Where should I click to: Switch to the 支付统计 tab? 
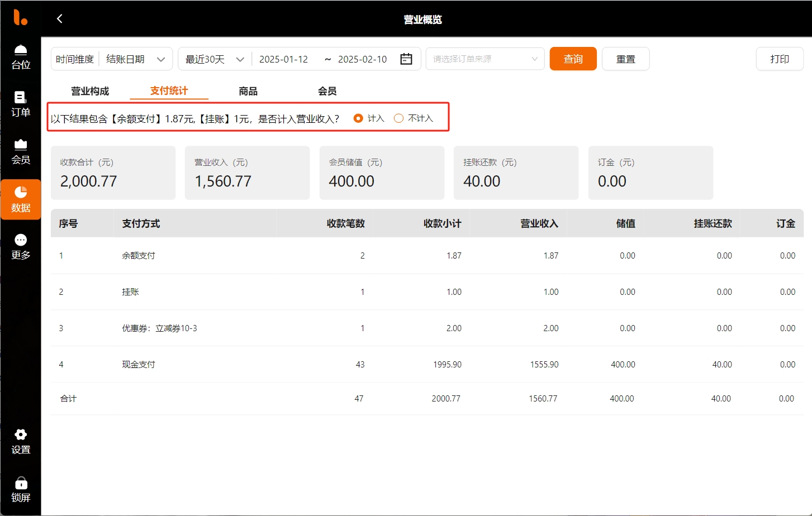coord(169,91)
